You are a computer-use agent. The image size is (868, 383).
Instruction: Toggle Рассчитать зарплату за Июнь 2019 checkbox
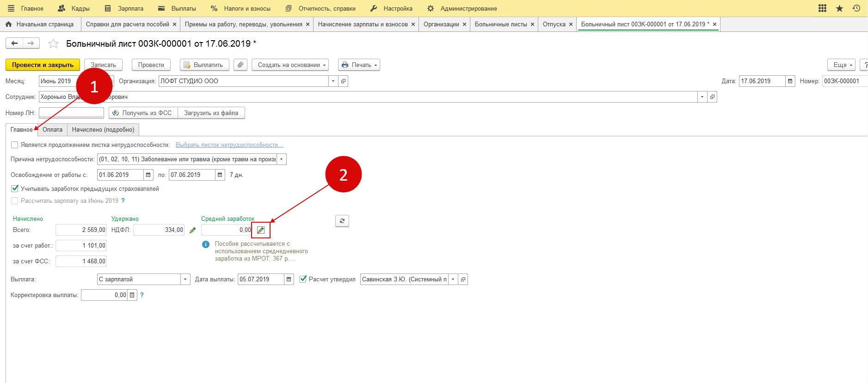pyautogui.click(x=14, y=201)
